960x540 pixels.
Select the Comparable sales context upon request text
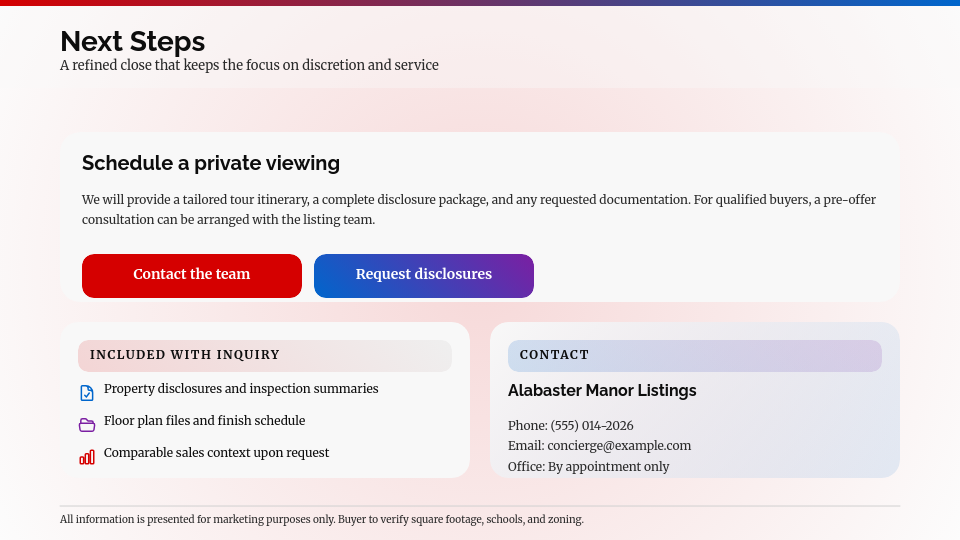point(216,453)
